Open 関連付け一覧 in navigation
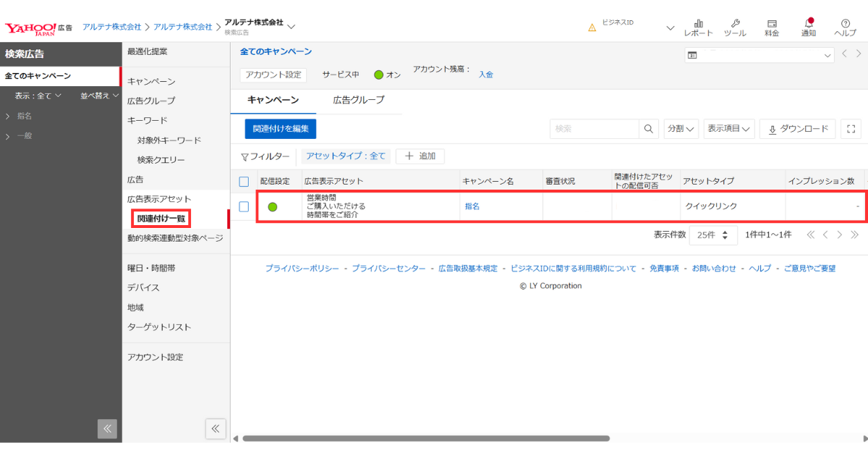 pos(161,218)
